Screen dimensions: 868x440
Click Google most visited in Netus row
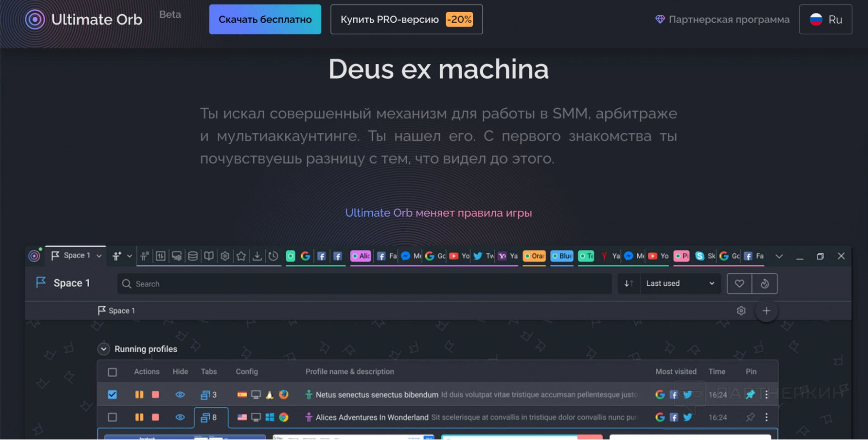pyautogui.click(x=660, y=395)
